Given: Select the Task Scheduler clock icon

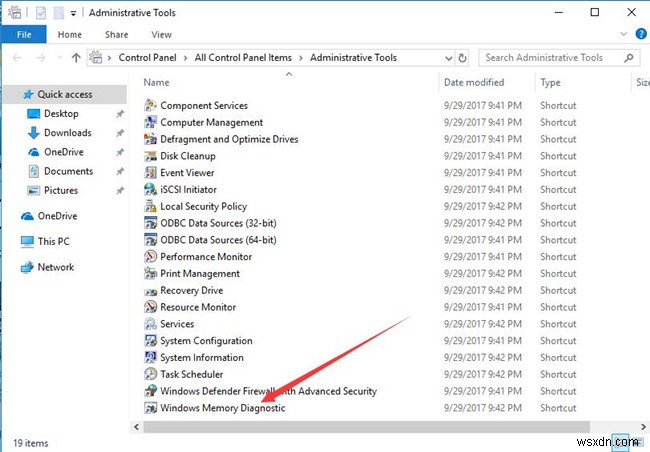Looking at the screenshot, I should pyautogui.click(x=150, y=374).
